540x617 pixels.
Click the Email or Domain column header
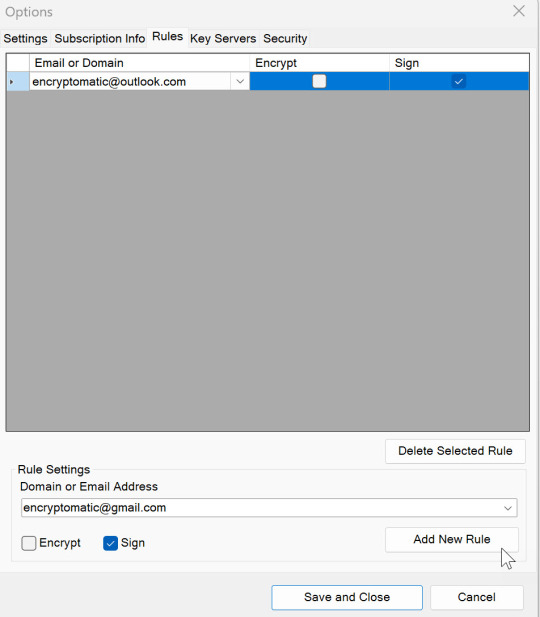(139, 63)
